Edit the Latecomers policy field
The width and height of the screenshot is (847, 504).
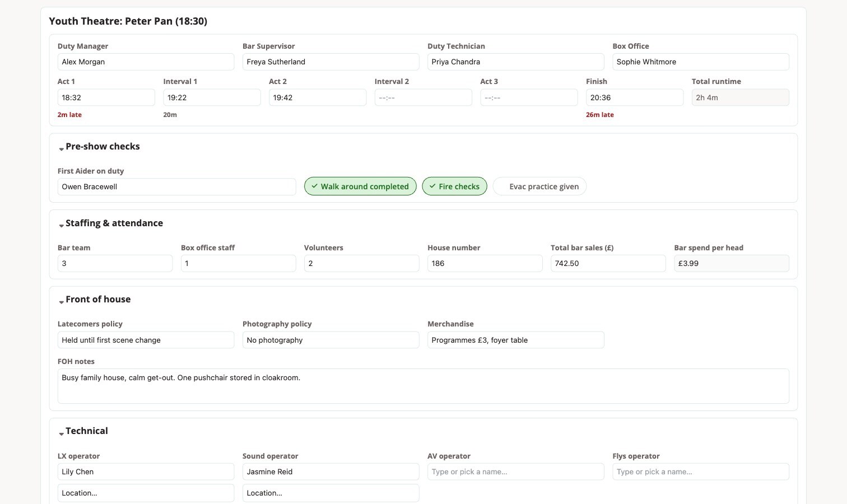click(x=146, y=340)
